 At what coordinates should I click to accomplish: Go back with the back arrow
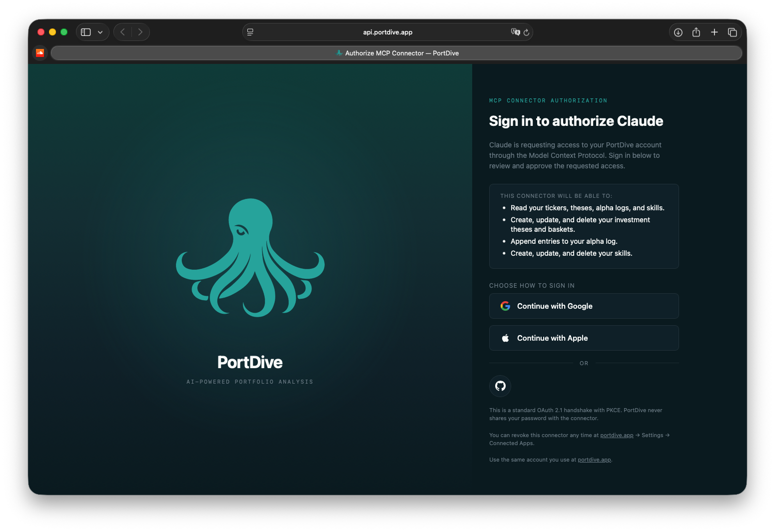coord(122,32)
